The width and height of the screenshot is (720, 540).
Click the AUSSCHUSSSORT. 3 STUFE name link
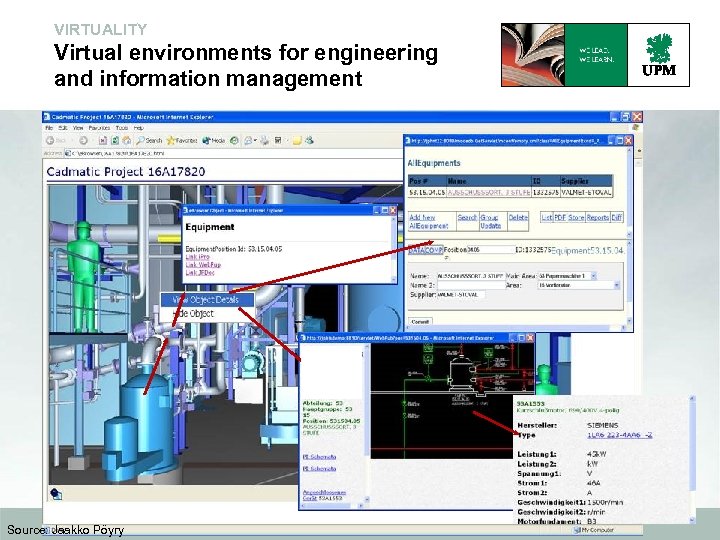click(x=489, y=193)
